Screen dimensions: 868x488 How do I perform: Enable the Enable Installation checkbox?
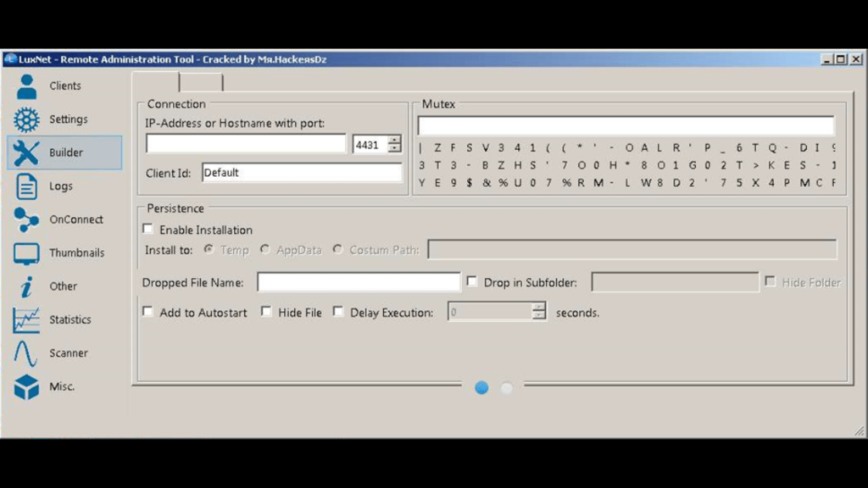[x=147, y=229]
